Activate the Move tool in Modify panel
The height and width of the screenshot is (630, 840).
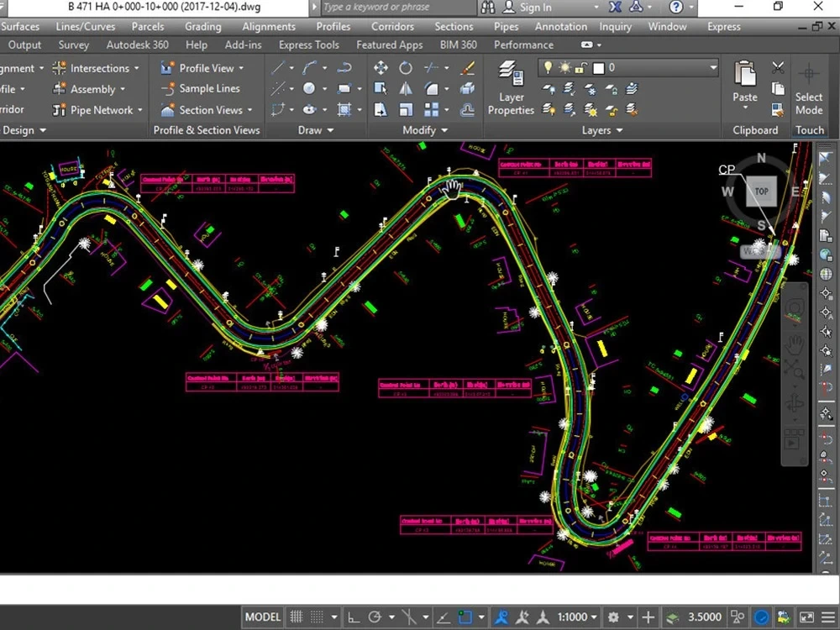(381, 67)
